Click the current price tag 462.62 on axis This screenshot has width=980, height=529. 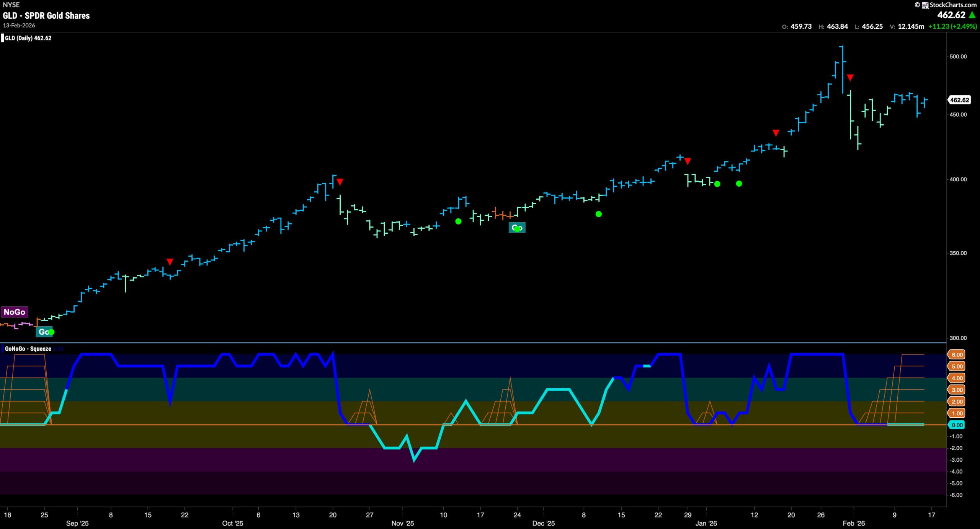tap(959, 100)
